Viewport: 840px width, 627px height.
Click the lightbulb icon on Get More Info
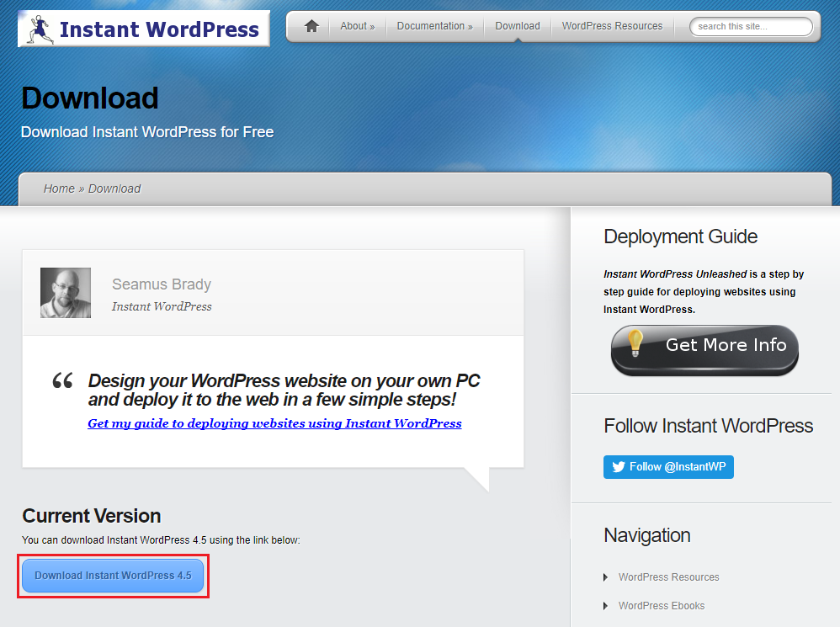[635, 343]
